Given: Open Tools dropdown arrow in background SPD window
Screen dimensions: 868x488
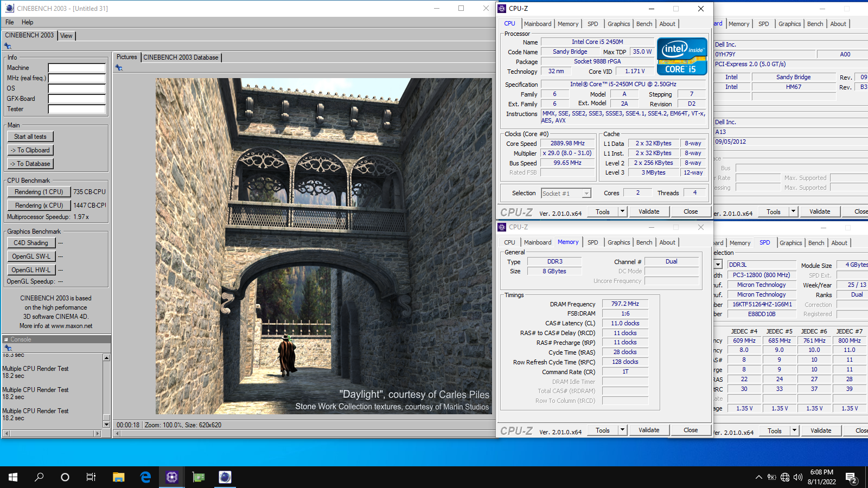Looking at the screenshot, I should (794, 431).
